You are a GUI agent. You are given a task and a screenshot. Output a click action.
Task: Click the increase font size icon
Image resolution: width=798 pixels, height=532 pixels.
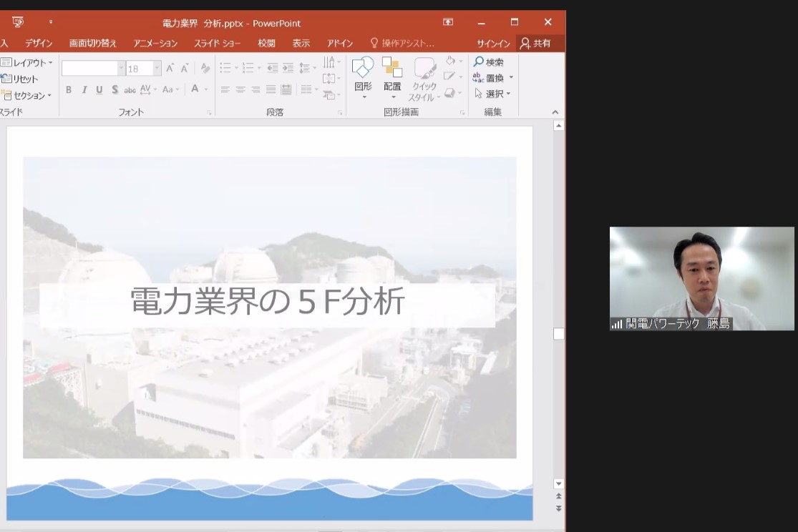click(x=170, y=68)
